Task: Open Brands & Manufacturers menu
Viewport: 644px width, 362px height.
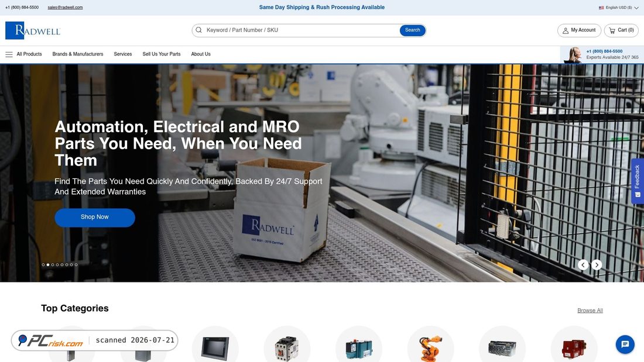Action: point(78,54)
